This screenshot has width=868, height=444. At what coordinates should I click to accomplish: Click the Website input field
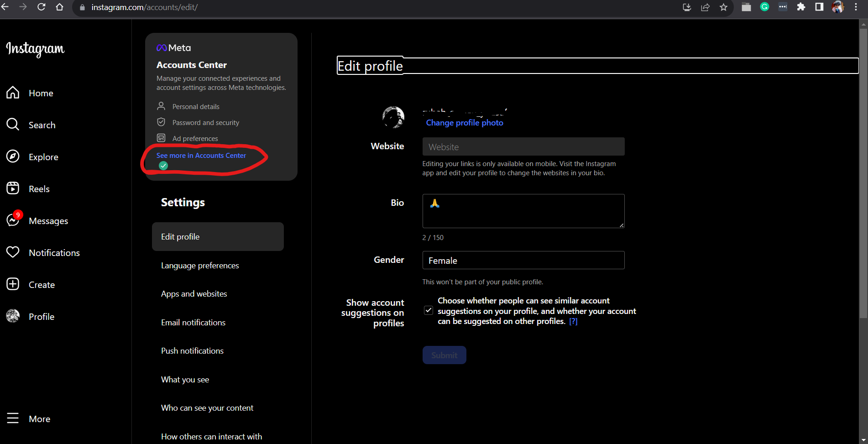(x=523, y=147)
